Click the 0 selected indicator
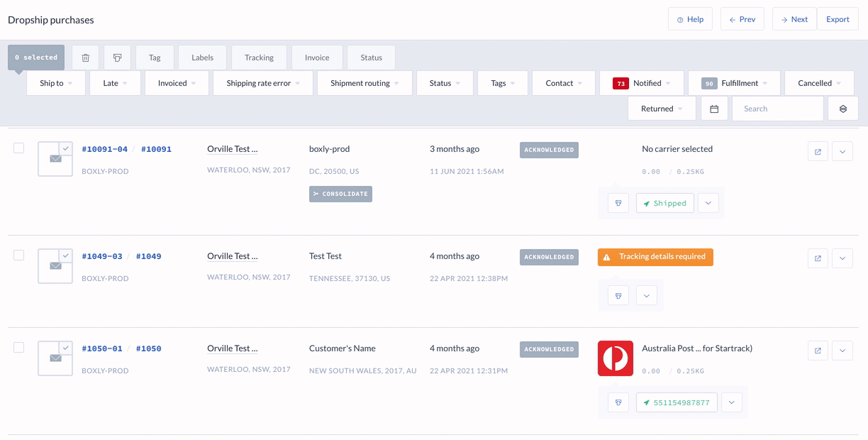This screenshot has width=868, height=440. point(36,57)
